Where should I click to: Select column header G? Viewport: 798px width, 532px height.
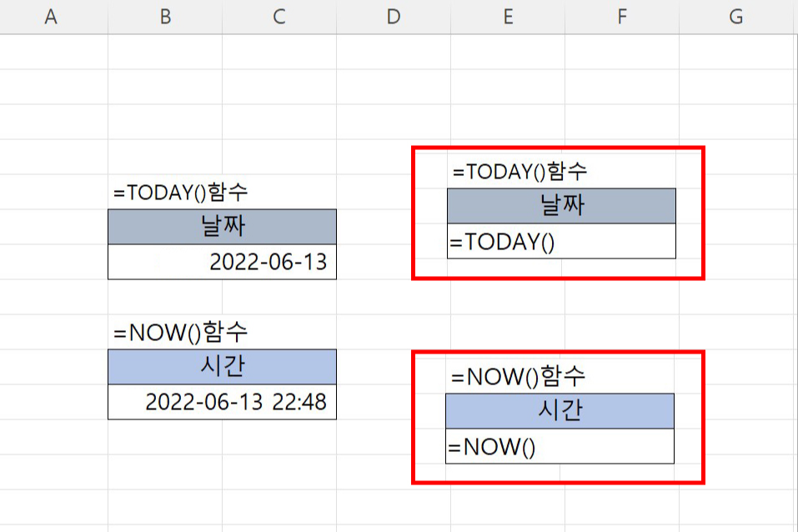735,16
